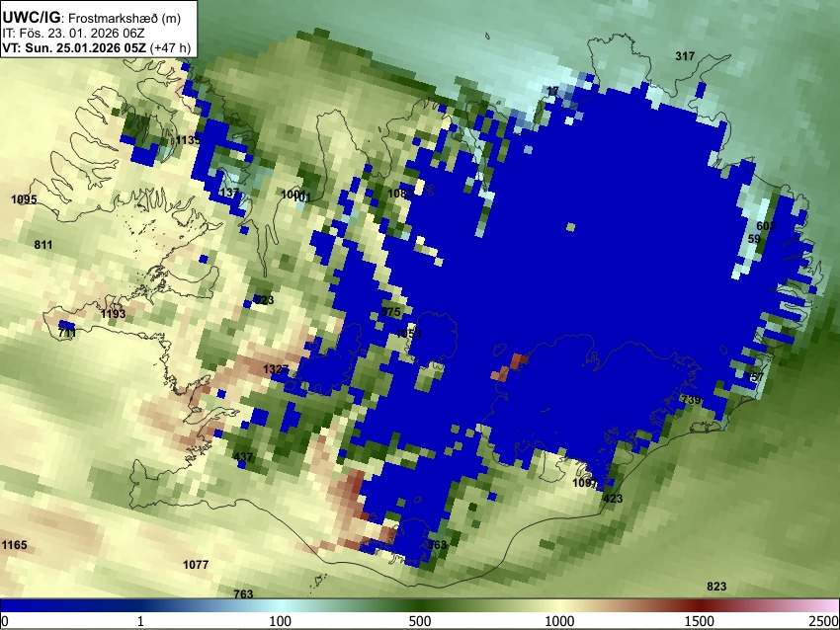This screenshot has height=630, width=840.
Task: Select the 'IT: Fös. 23. 01. 2026 06Z' line
Action: pyautogui.click(x=73, y=34)
